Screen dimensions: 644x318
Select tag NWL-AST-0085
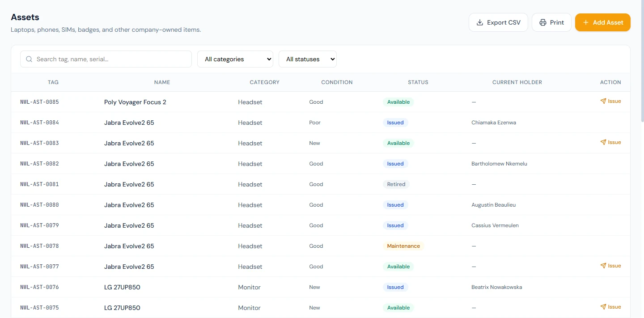(39, 102)
